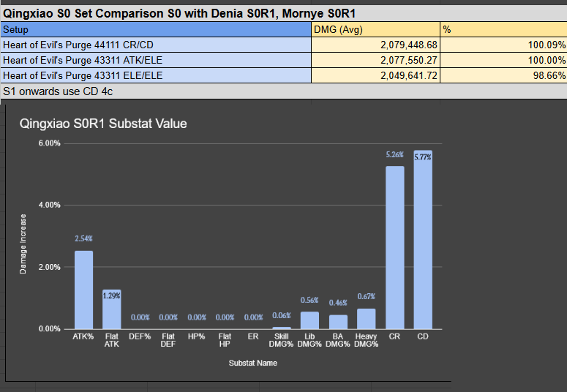Select the 'S1 onwards use CD 4c' note
The width and height of the screenshot is (567, 392).
click(284, 91)
